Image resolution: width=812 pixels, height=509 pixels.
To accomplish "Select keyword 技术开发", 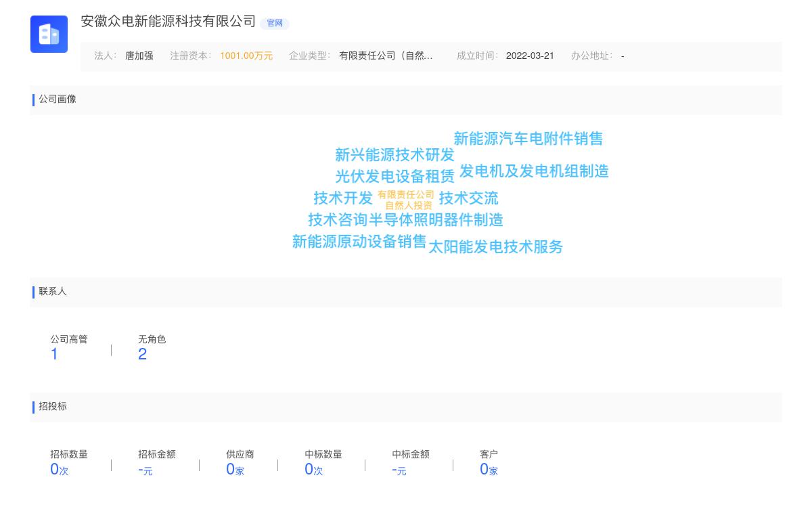I will pyautogui.click(x=343, y=198).
